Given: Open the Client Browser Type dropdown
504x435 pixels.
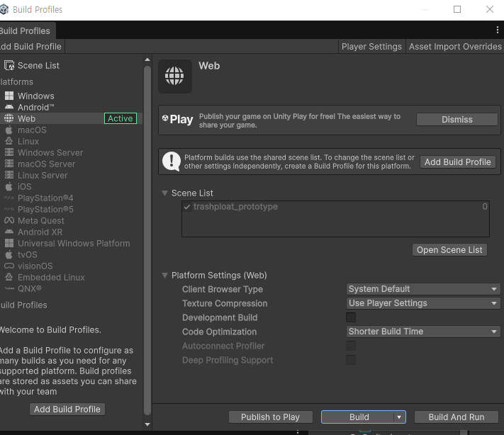Looking at the screenshot, I should pos(423,289).
